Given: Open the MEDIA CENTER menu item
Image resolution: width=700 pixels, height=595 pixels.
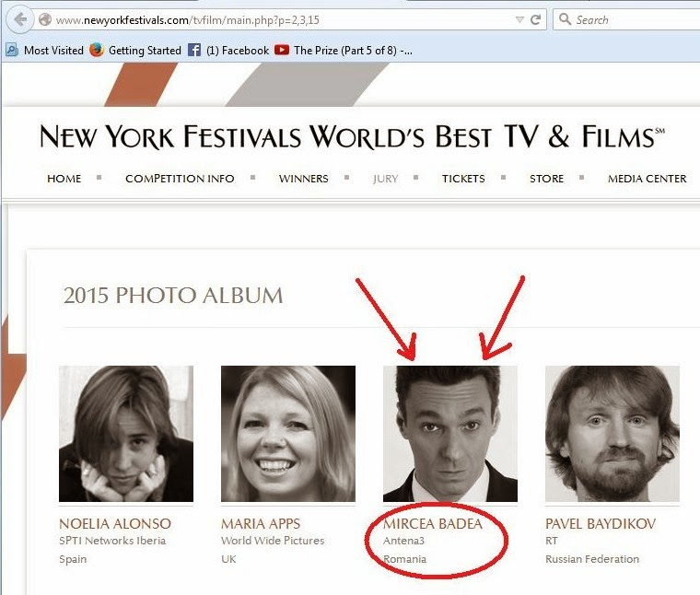Looking at the screenshot, I should [647, 179].
